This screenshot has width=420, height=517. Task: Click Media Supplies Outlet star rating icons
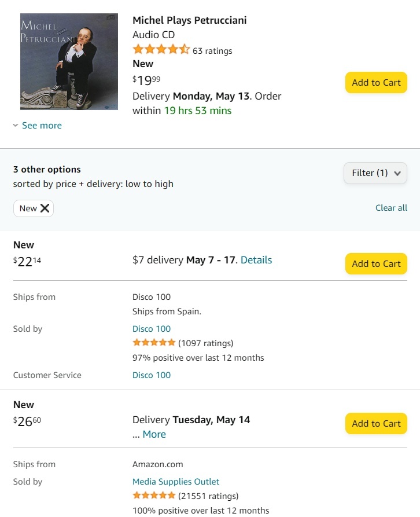(154, 496)
